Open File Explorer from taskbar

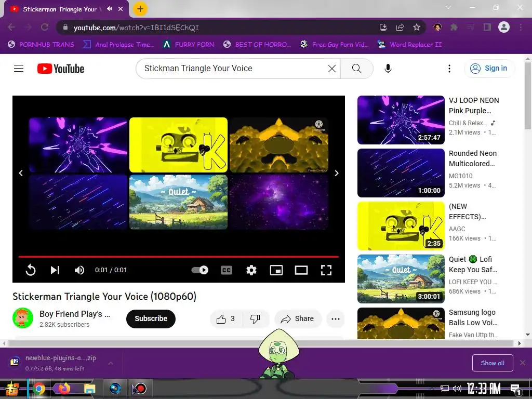pos(90,389)
